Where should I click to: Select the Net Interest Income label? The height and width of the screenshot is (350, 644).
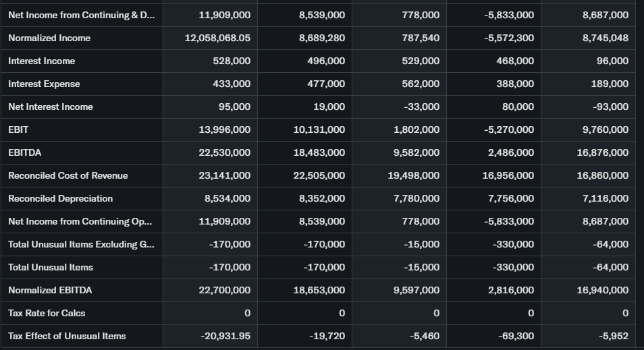51,107
